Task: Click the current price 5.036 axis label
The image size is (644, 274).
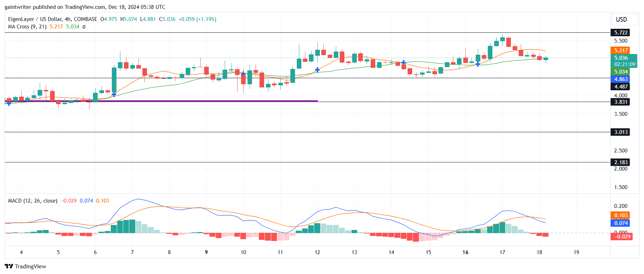Action: click(621, 58)
